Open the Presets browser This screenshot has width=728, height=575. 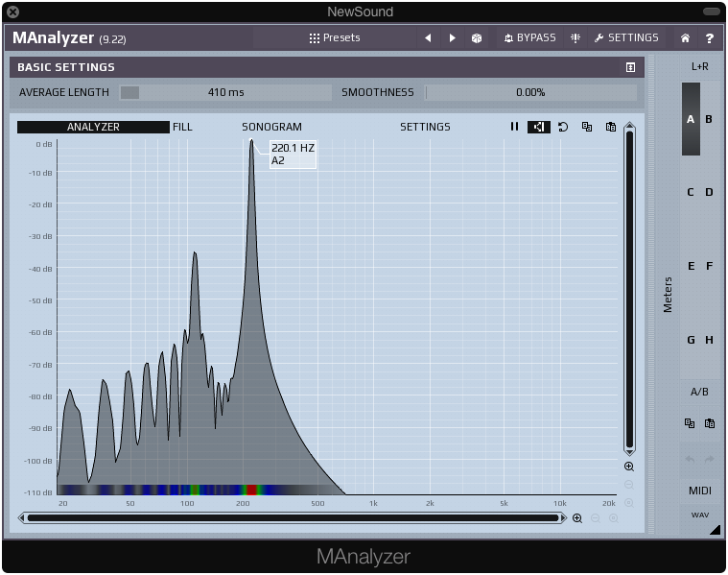pyautogui.click(x=335, y=37)
